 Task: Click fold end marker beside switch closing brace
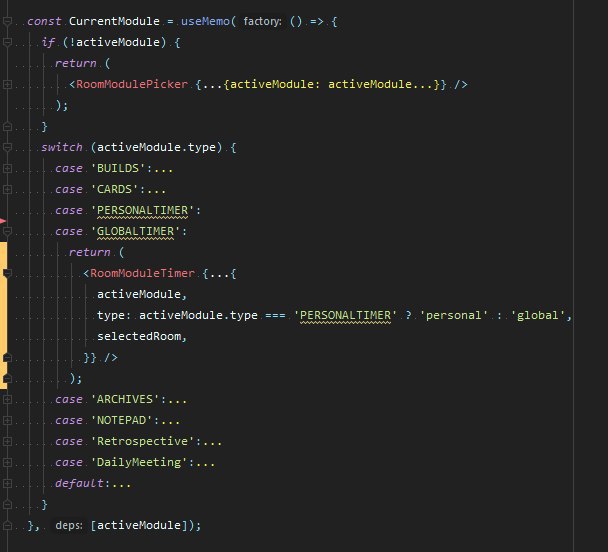(x=7, y=504)
